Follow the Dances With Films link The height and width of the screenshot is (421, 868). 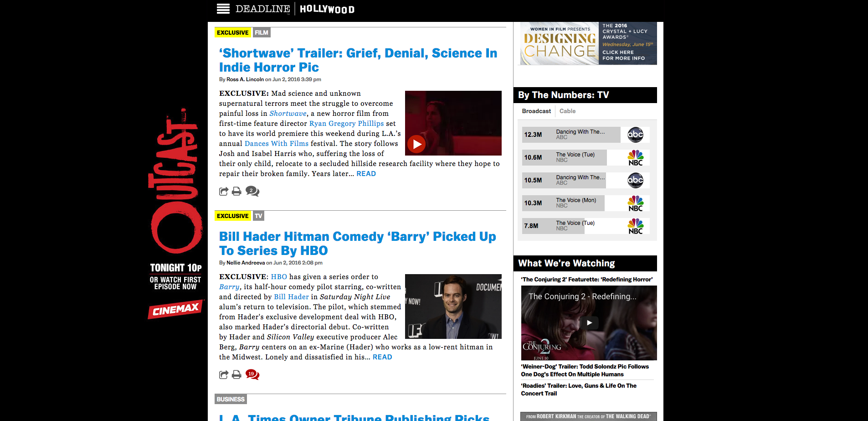pos(277,144)
